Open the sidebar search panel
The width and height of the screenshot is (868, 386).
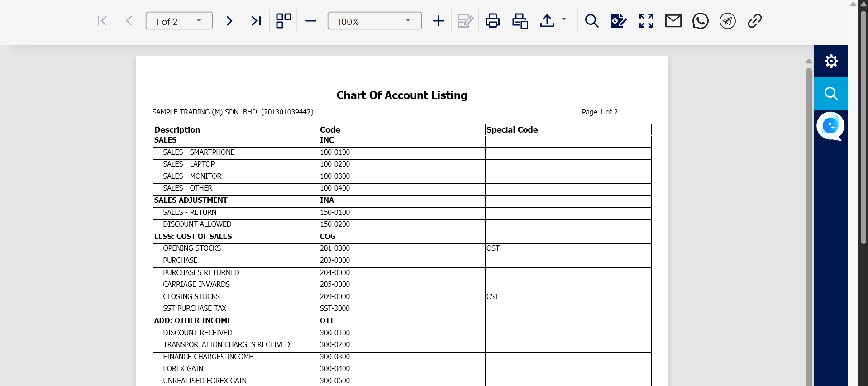(831, 94)
